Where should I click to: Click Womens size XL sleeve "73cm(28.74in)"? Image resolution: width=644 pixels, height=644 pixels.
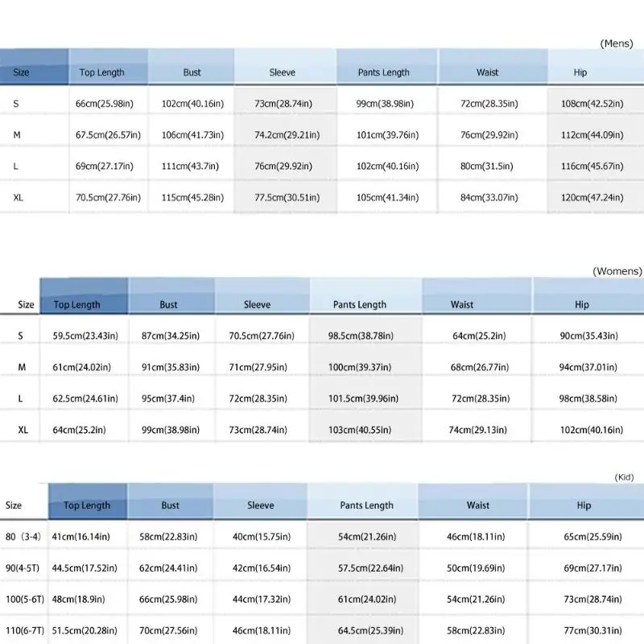coord(258,430)
